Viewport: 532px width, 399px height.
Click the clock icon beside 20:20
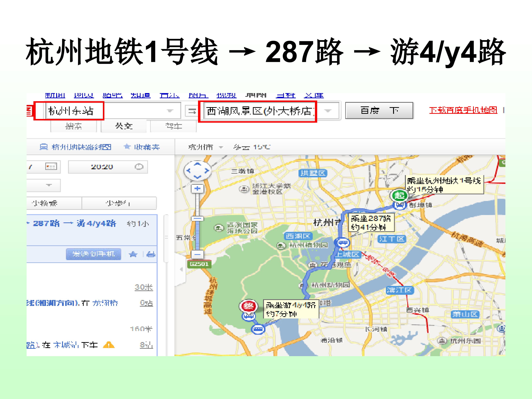(x=139, y=167)
